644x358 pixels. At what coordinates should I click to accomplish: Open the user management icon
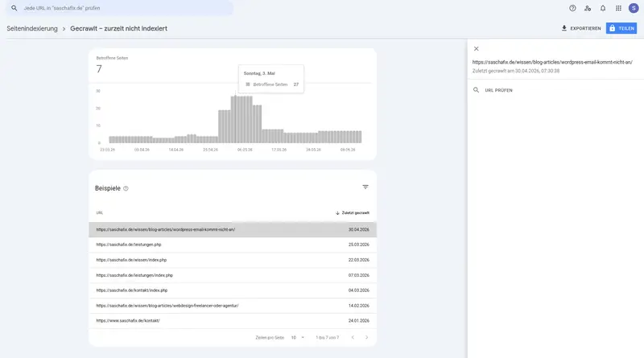click(588, 8)
